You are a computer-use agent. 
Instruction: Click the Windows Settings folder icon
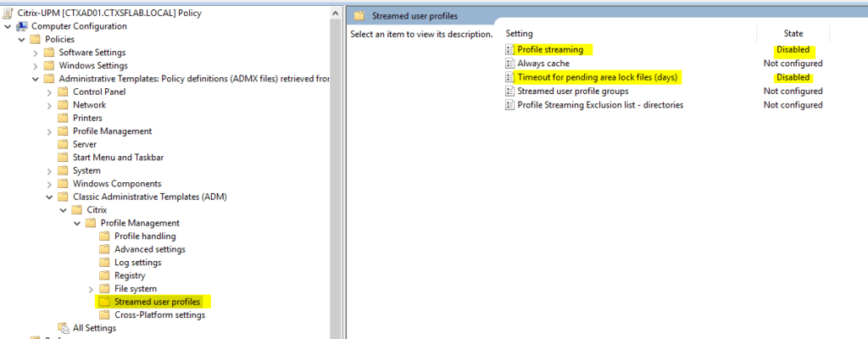point(50,65)
